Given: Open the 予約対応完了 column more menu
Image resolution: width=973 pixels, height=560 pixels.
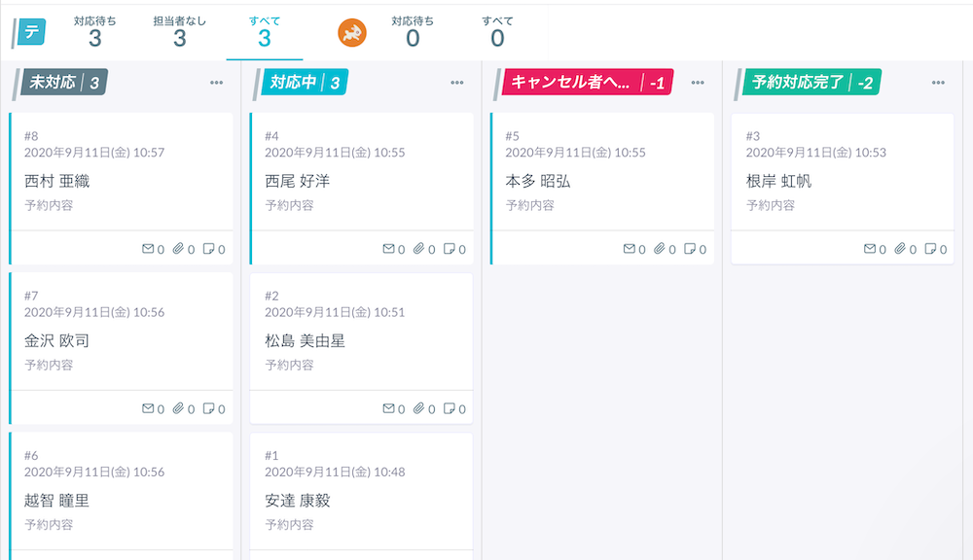Looking at the screenshot, I should pyautogui.click(x=938, y=83).
